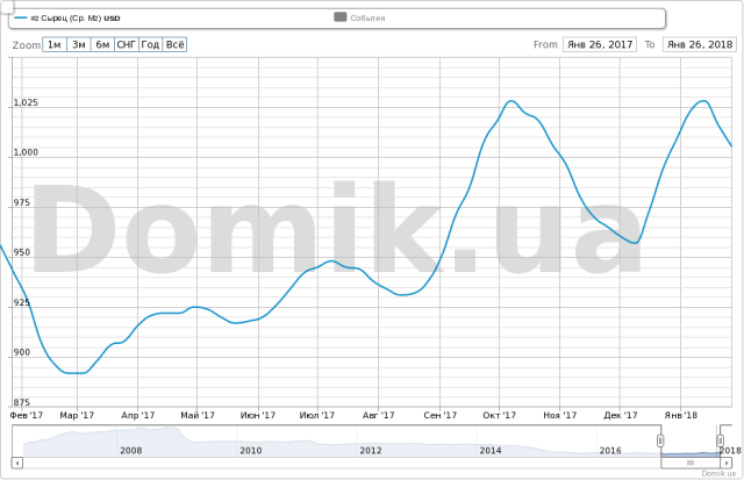Click the navigator scrollbar thumb

coord(690,462)
